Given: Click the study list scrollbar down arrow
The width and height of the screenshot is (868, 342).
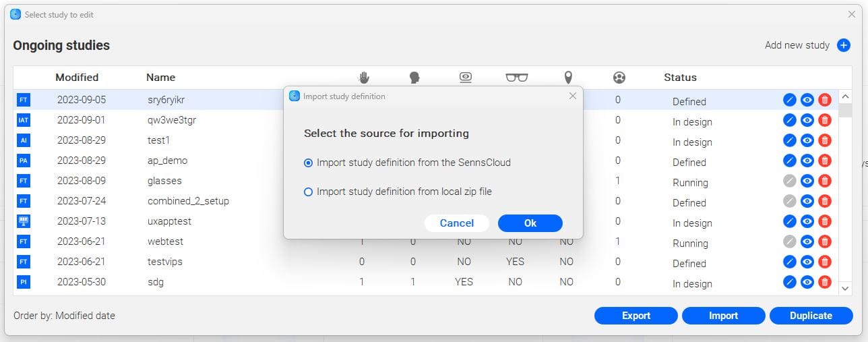Looking at the screenshot, I should (846, 288).
